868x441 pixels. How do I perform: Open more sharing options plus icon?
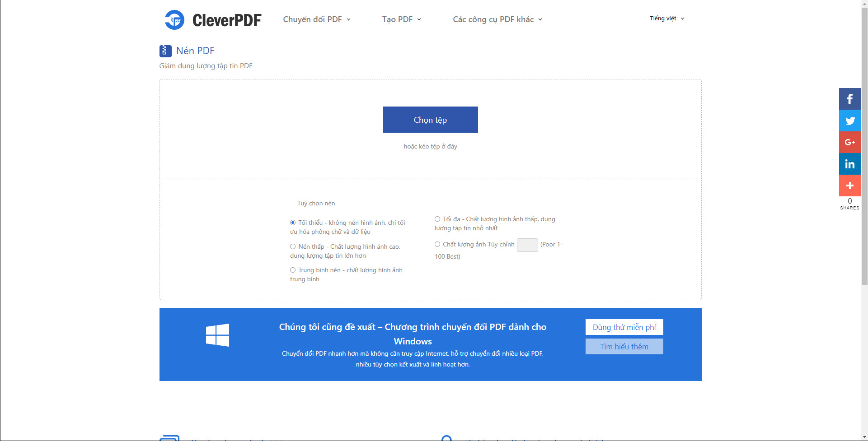(849, 186)
